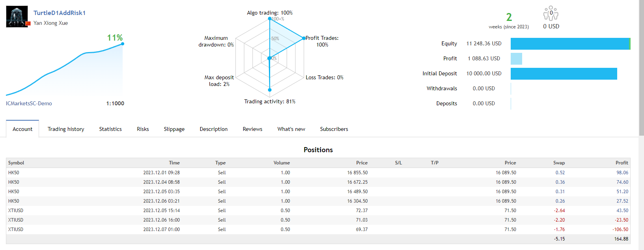Screen dimensions: 644x250
Task: Switch to the Trading history tab
Action: point(66,129)
